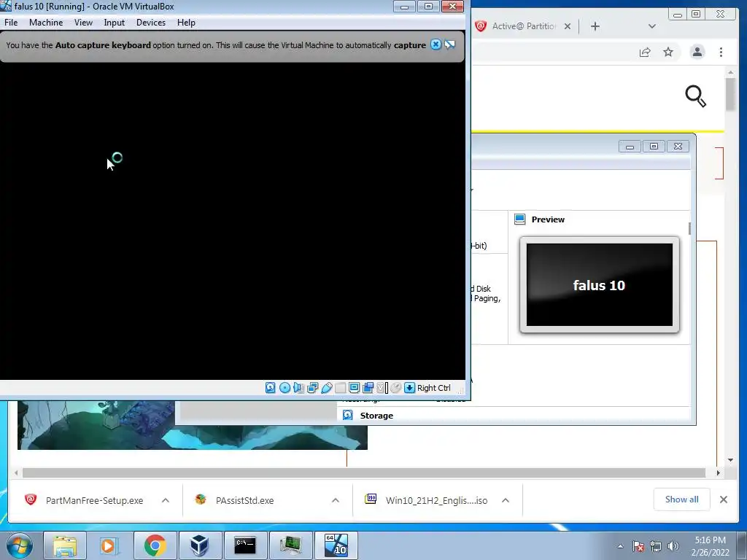Close the Chrome downloads bar

click(723, 499)
